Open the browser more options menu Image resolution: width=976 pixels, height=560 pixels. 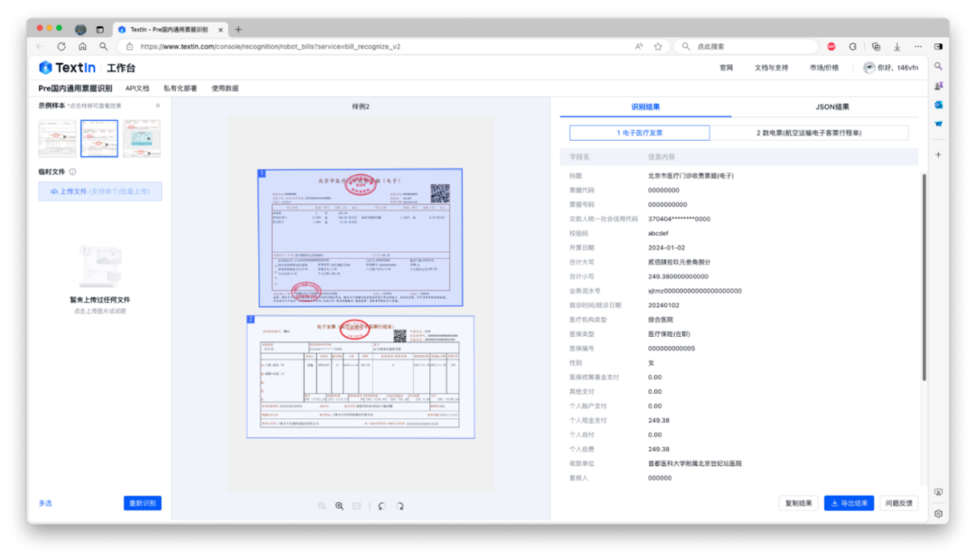918,47
